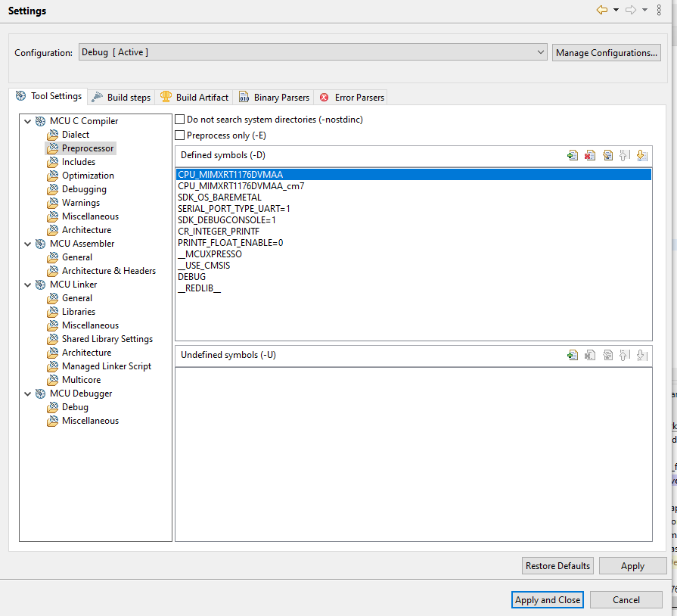
Task: Add a new defined symbol
Action: click(x=573, y=155)
